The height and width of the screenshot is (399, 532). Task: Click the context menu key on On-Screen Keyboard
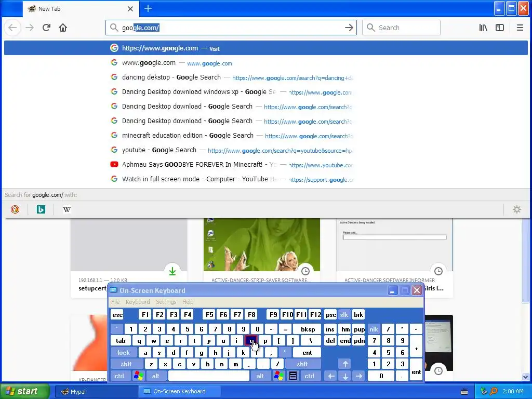(x=293, y=376)
